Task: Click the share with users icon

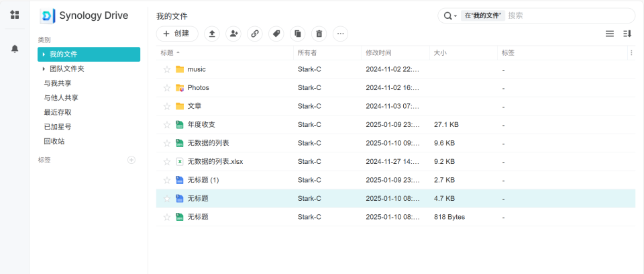Action: [x=233, y=34]
